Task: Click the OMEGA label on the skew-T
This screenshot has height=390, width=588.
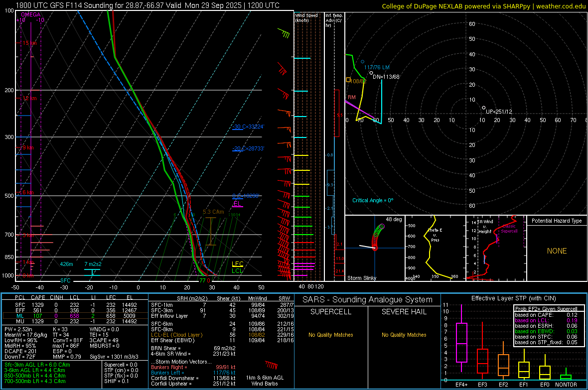Action: (x=31, y=14)
